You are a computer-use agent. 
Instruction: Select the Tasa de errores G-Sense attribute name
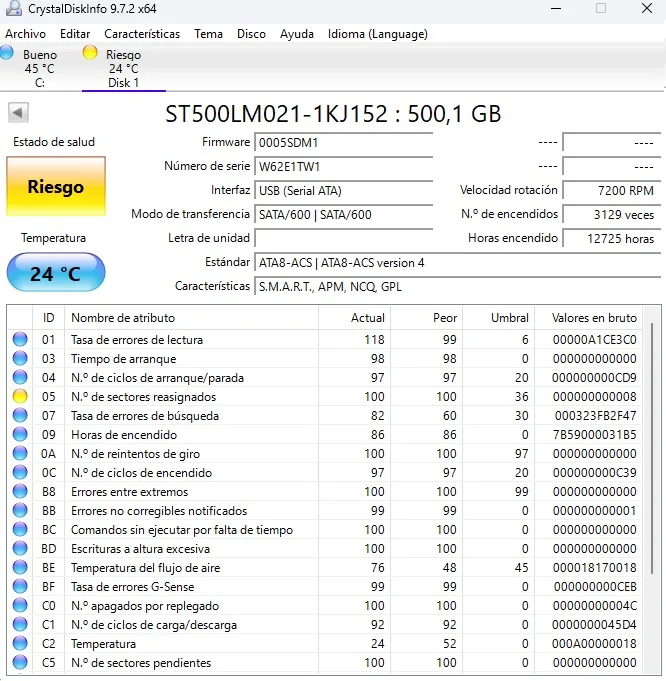pos(133,587)
